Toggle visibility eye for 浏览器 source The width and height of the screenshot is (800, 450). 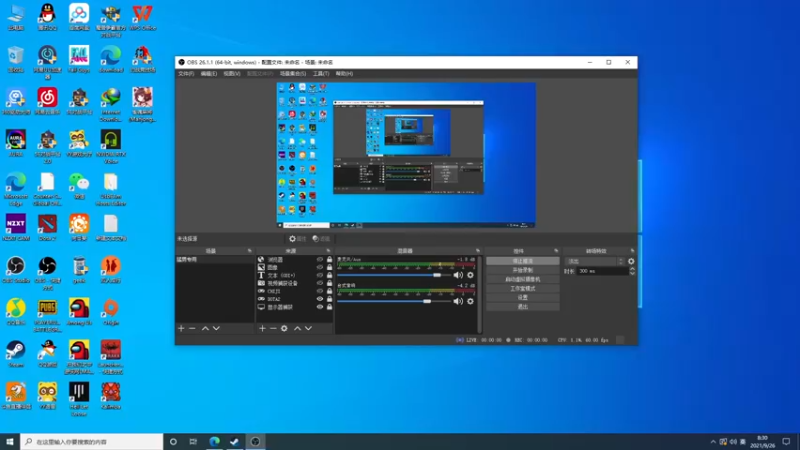click(x=320, y=260)
